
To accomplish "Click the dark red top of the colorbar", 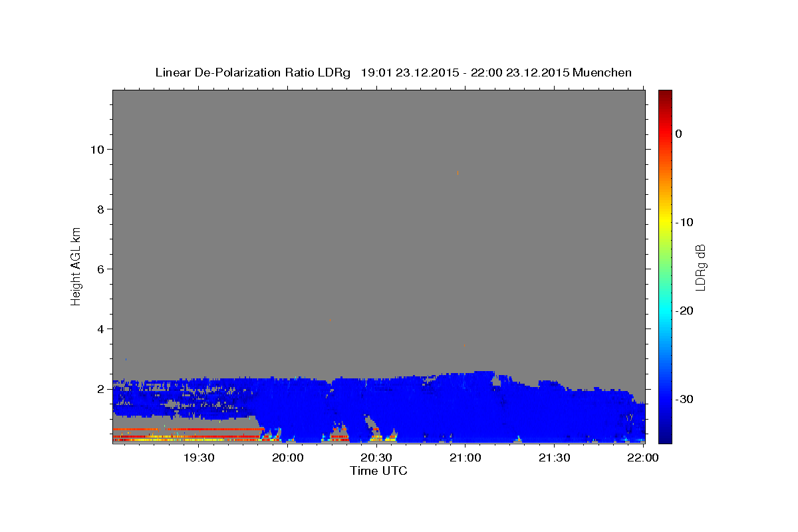I will click(665, 94).
